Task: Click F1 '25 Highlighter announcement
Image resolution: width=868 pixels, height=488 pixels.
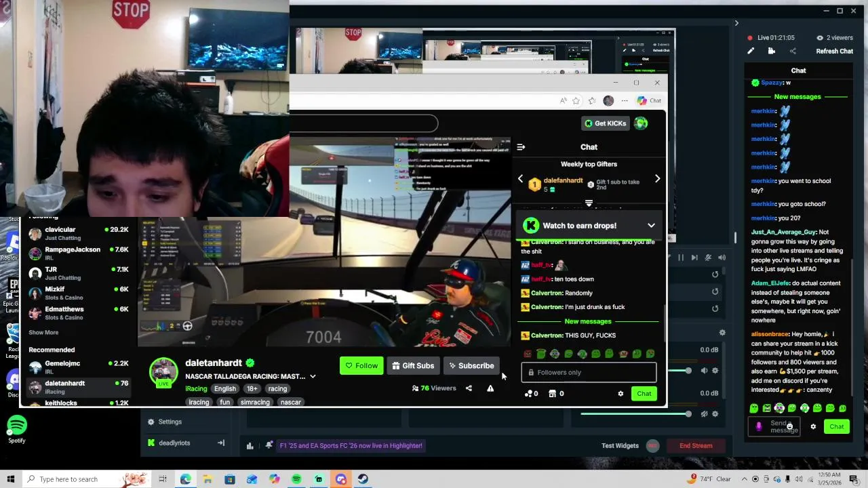Action: pyautogui.click(x=351, y=446)
